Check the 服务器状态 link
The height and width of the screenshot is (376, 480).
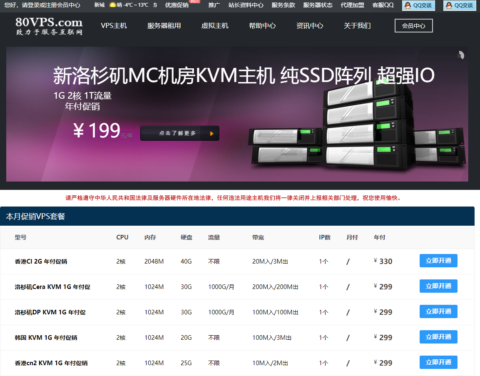click(x=318, y=5)
